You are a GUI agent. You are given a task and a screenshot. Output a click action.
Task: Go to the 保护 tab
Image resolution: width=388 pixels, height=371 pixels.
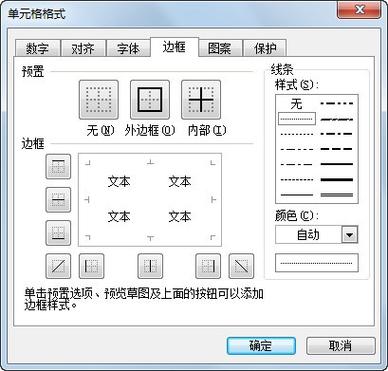pyautogui.click(x=265, y=49)
